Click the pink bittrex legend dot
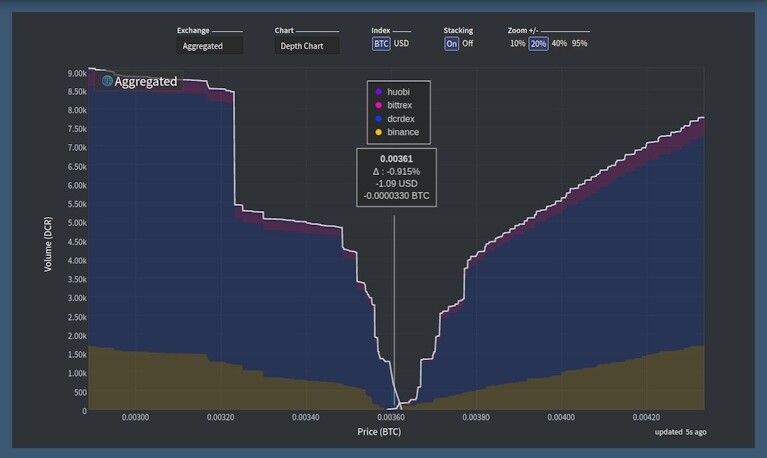Viewport: 767px width, 458px height. click(378, 105)
